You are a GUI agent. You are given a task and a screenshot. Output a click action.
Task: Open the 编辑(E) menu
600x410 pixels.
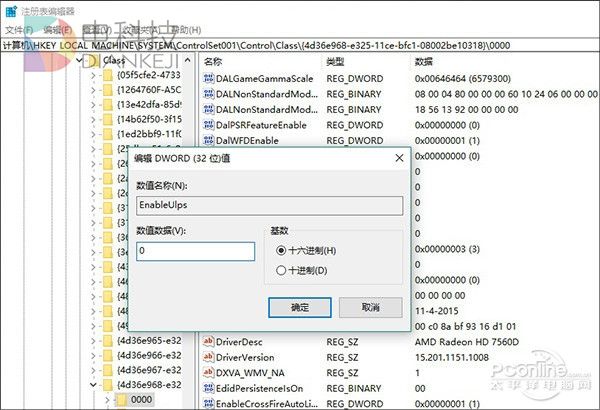coord(57,30)
